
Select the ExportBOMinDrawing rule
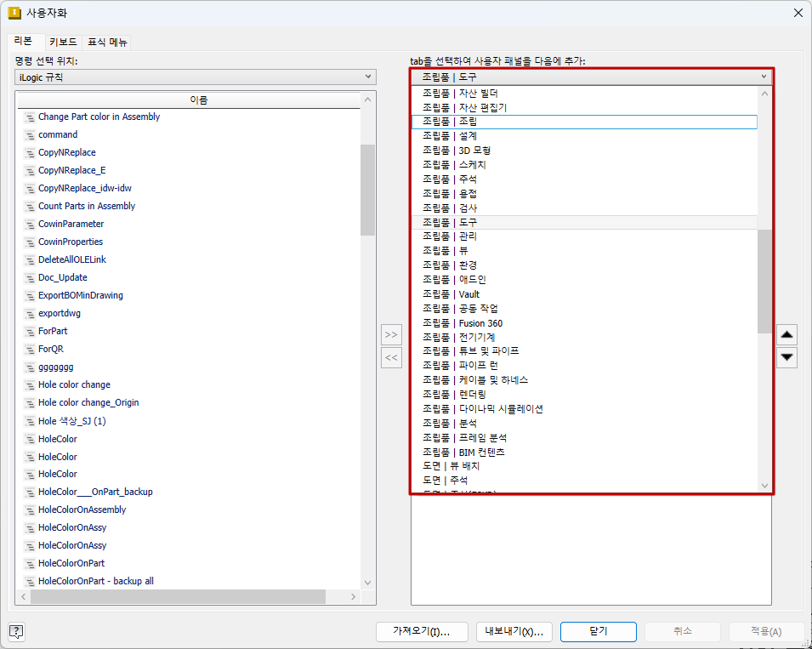(81, 295)
